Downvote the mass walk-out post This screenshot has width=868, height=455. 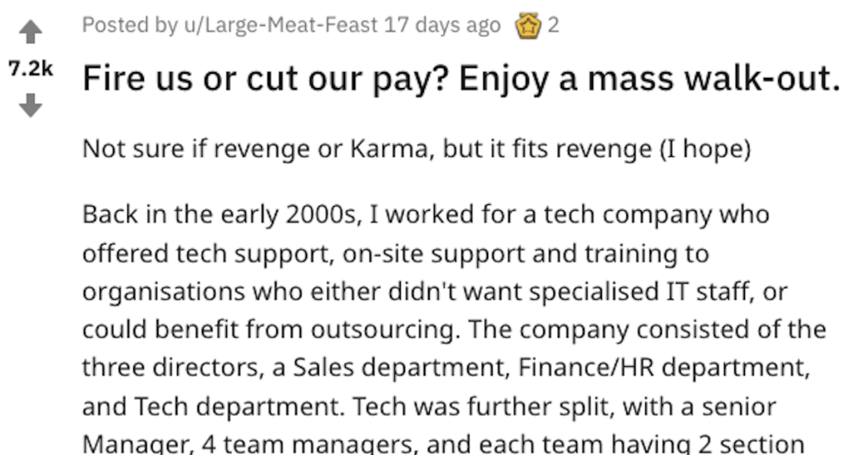31,105
